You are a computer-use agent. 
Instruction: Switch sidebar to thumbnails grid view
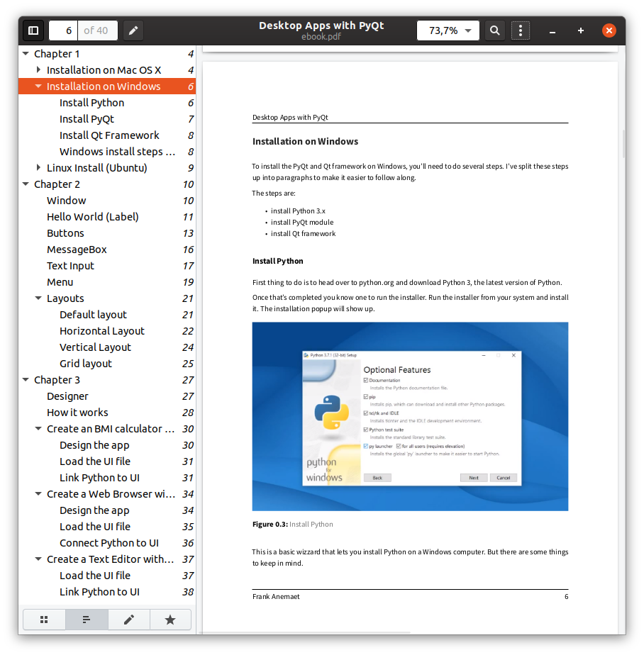tap(44, 620)
